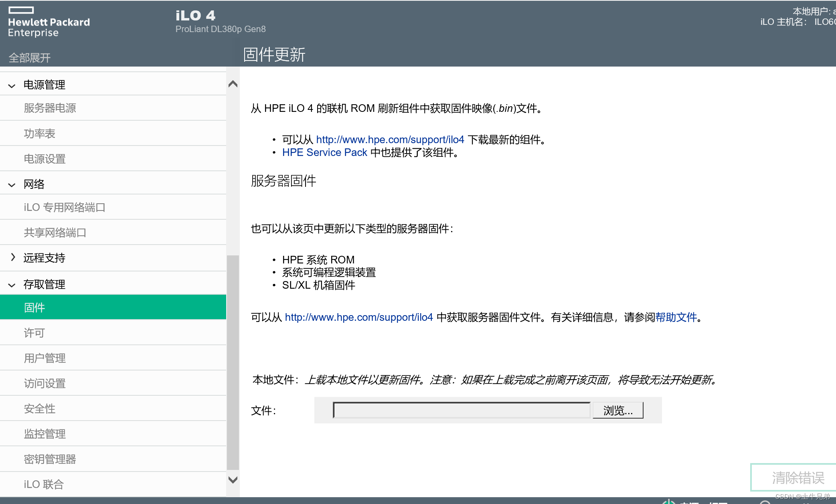Image resolution: width=836 pixels, height=504 pixels.
Task: Click the sidebar scroll-down arrow
Action: 233,480
